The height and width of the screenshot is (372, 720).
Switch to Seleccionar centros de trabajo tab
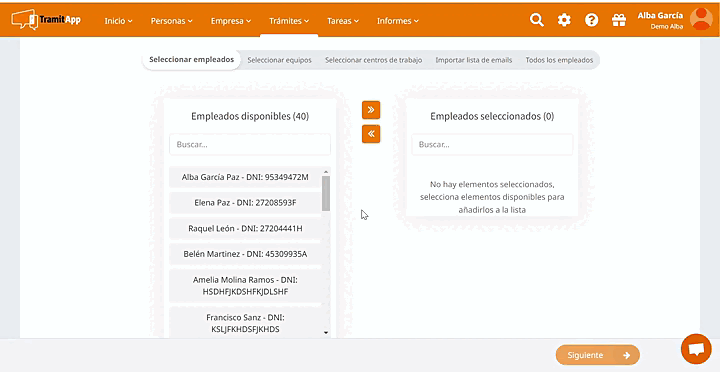coord(373,60)
